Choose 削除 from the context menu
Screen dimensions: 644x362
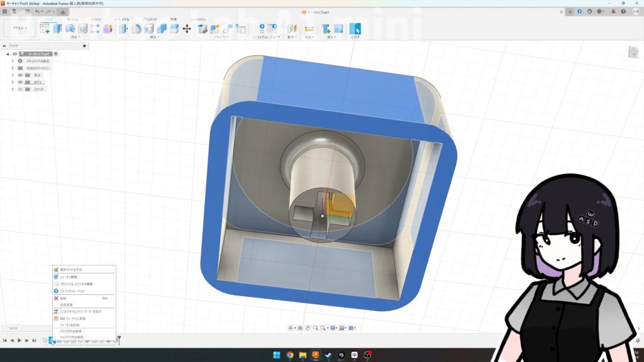(64, 298)
